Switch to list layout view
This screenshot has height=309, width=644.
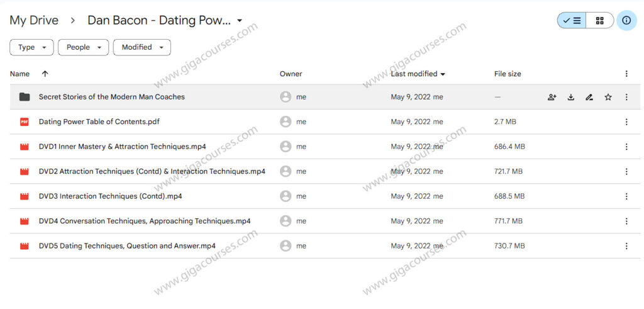point(572,20)
